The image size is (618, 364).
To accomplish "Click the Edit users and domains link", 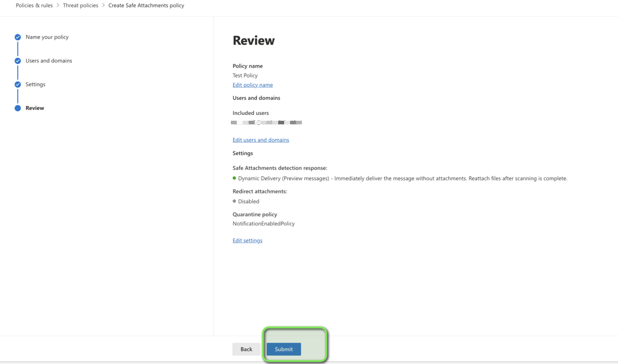I will tap(260, 140).
